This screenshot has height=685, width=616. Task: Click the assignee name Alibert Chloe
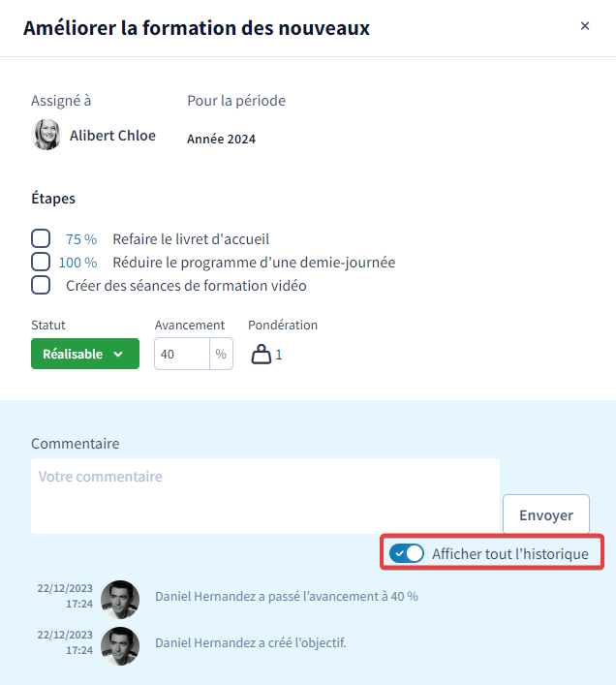[x=112, y=136]
